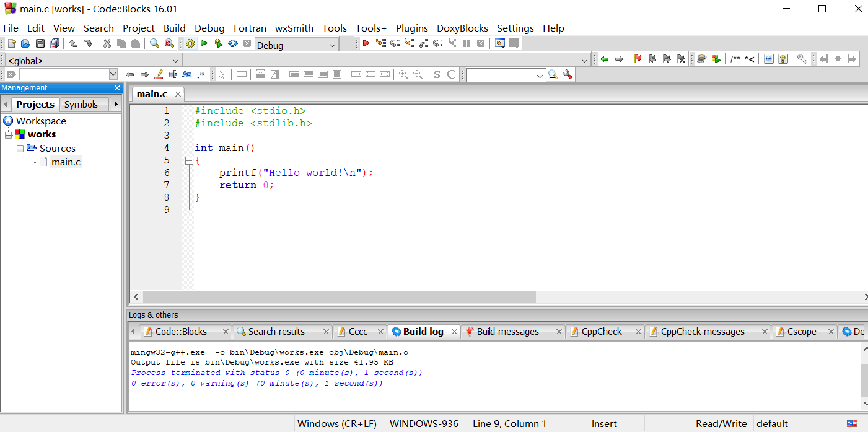Toggle highlight occurrences marker icon
Viewport: 868px width, 432px height.
[x=159, y=74]
